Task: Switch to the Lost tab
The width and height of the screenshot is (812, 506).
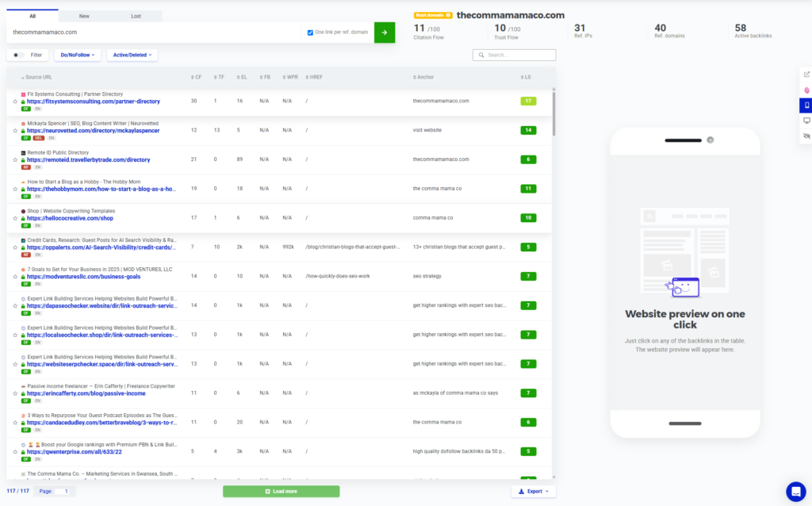Action: (136, 16)
